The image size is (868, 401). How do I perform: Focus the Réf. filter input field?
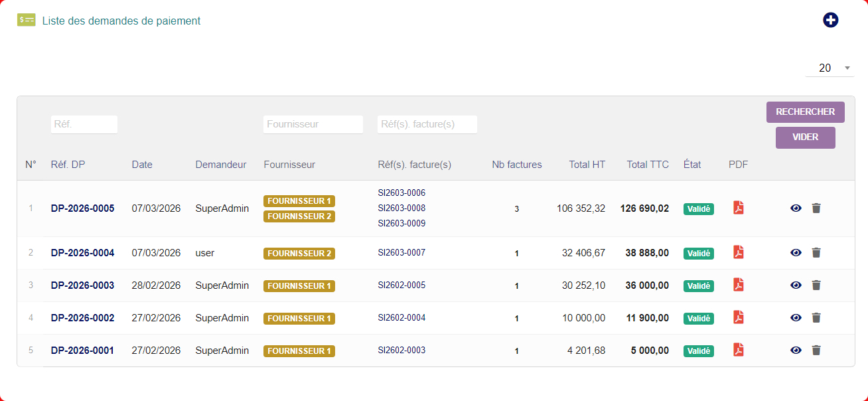[84, 124]
